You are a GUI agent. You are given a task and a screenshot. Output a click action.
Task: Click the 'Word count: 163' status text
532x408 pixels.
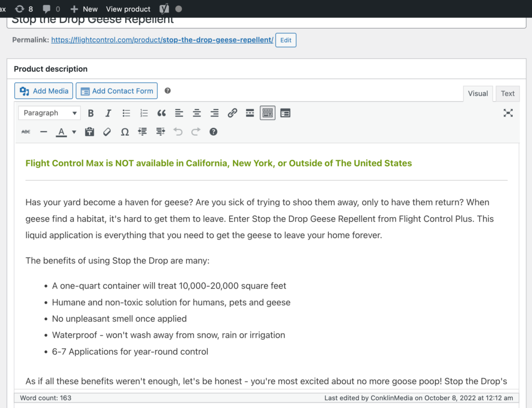tap(46, 398)
